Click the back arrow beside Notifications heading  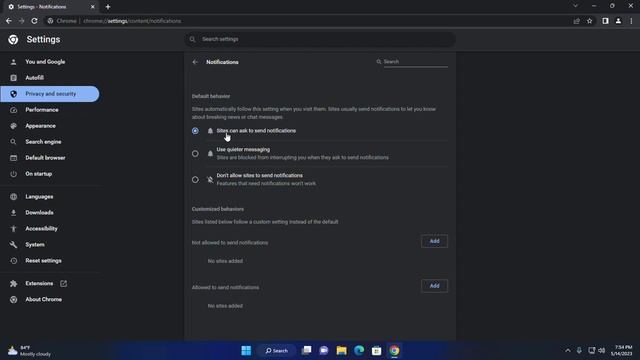195,62
